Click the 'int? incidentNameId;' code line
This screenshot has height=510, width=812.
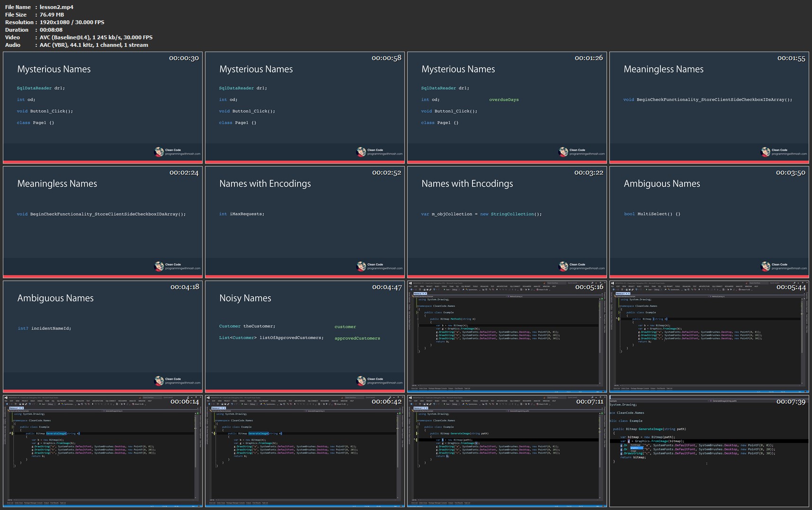point(44,328)
